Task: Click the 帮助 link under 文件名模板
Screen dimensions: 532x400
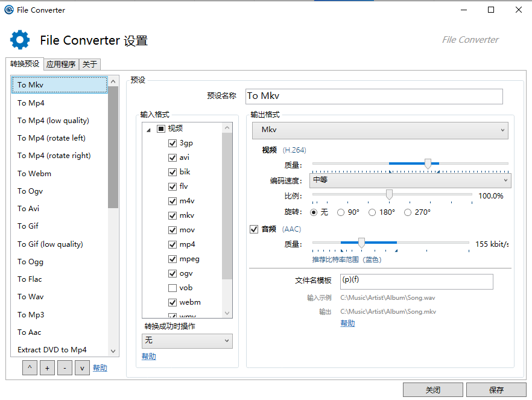Action: coord(347,323)
